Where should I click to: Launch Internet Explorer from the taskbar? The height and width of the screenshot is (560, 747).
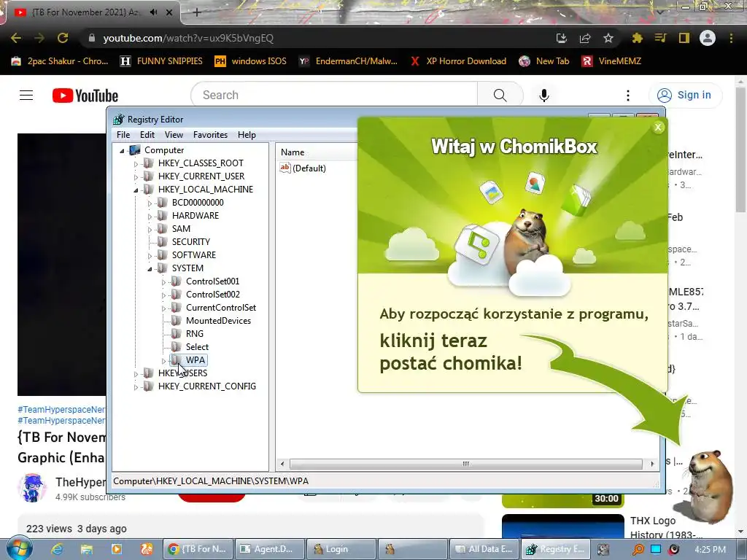pyautogui.click(x=57, y=549)
